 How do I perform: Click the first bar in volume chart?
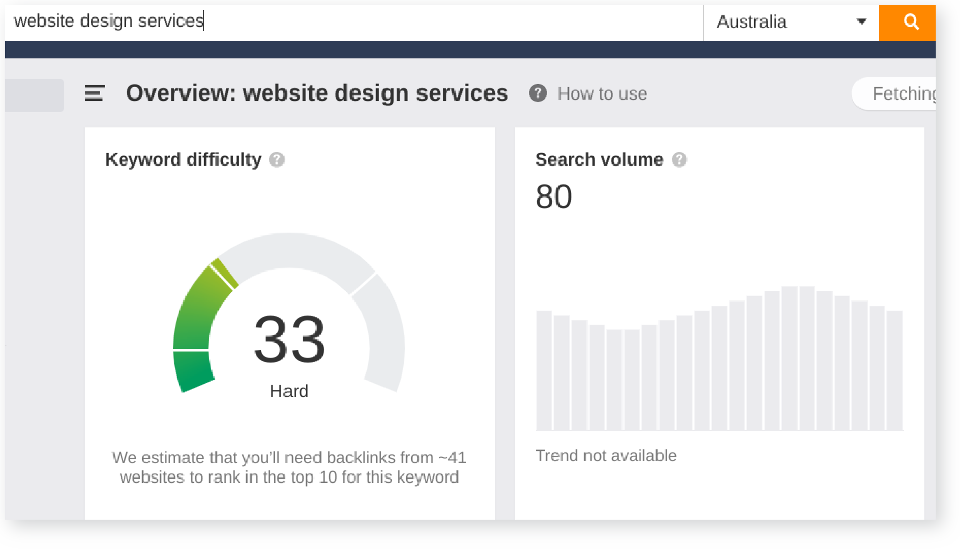544,370
